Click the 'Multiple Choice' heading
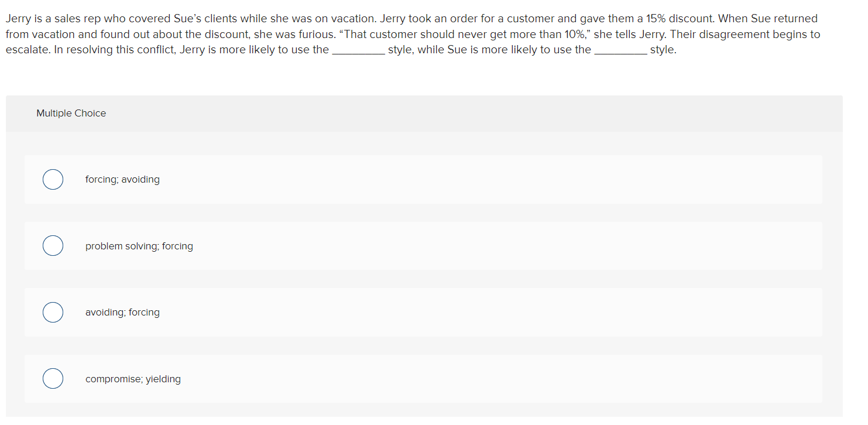This screenshot has width=868, height=425. (71, 114)
